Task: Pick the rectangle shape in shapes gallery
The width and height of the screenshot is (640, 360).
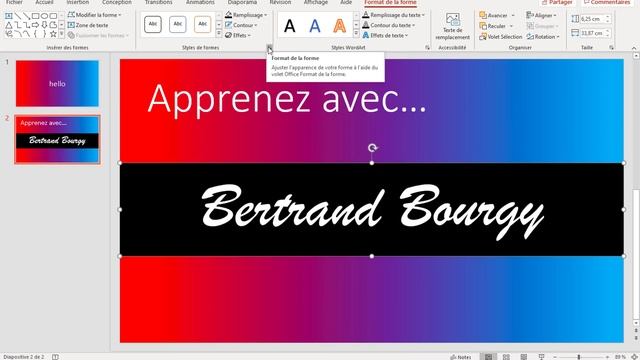Action: [36, 16]
